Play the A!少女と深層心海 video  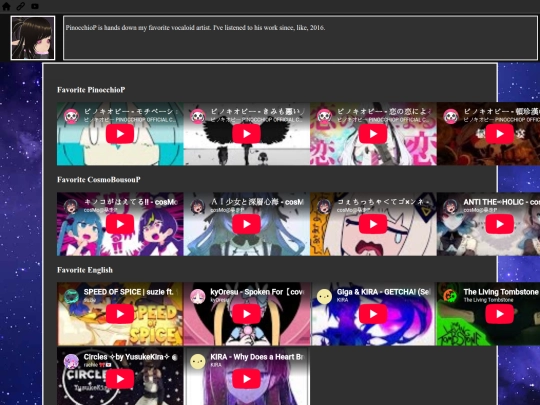click(246, 224)
